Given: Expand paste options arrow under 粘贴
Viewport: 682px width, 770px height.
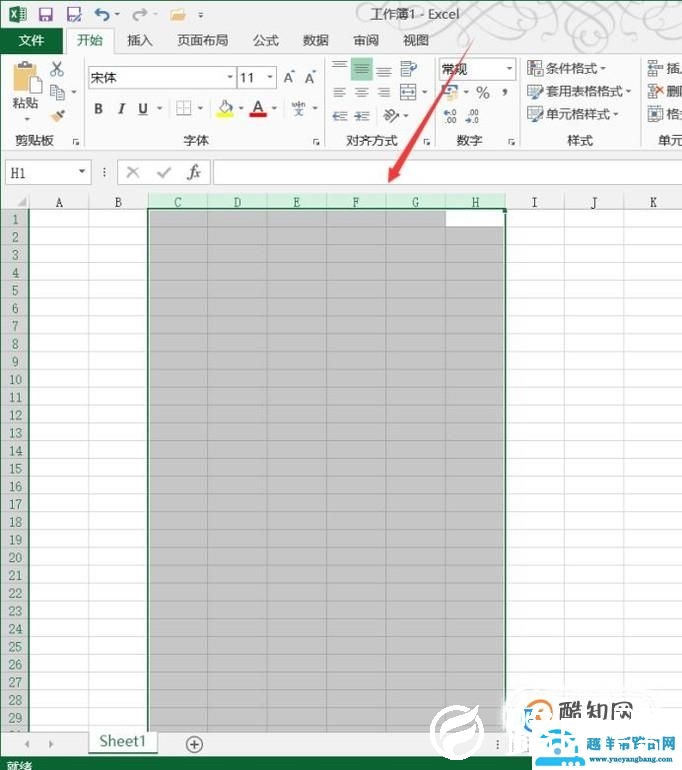Looking at the screenshot, I should (x=27, y=119).
